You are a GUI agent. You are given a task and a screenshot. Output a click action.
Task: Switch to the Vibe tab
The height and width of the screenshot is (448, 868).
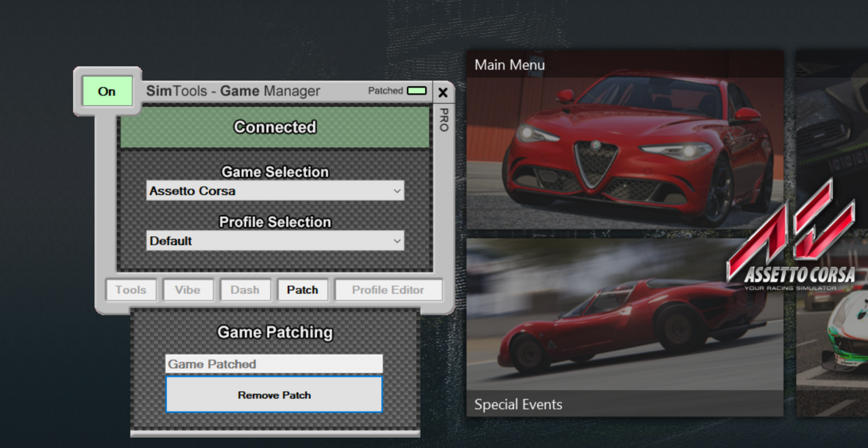(188, 290)
